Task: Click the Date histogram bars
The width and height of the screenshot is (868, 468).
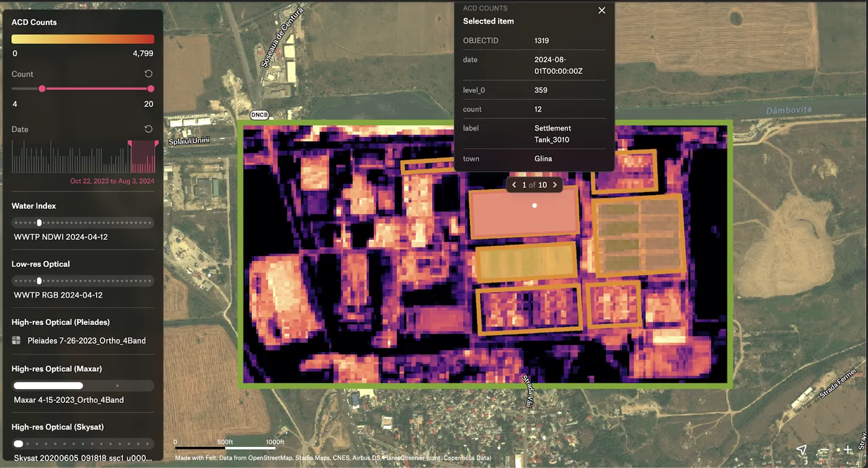Action: (x=83, y=157)
